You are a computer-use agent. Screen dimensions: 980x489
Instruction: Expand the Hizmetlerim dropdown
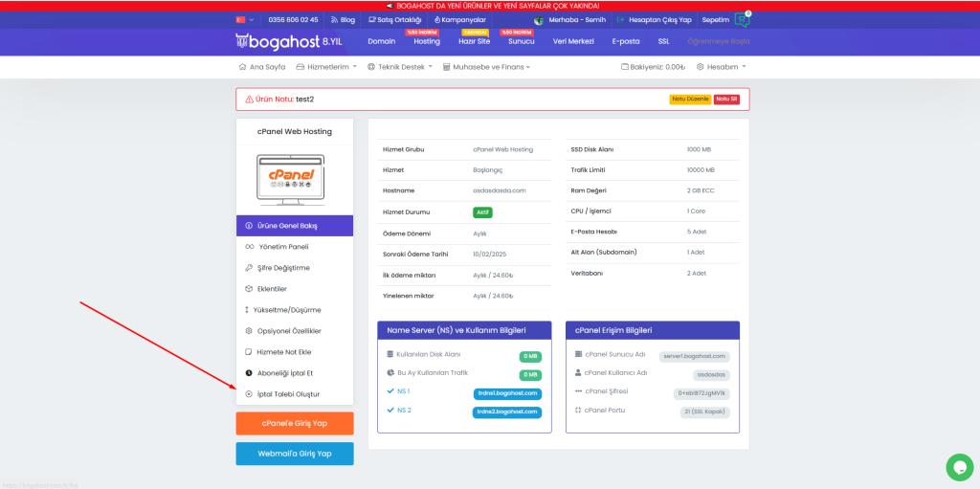coord(326,67)
